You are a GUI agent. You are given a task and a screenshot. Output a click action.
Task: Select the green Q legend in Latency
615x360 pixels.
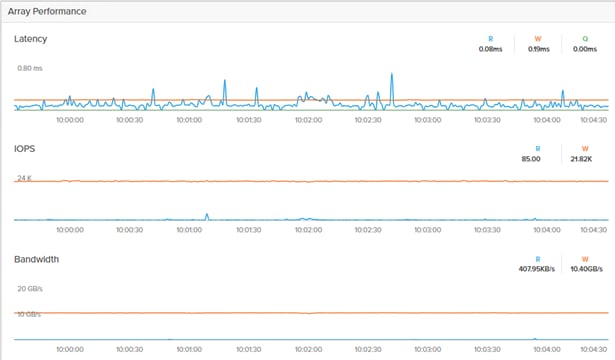585,39
